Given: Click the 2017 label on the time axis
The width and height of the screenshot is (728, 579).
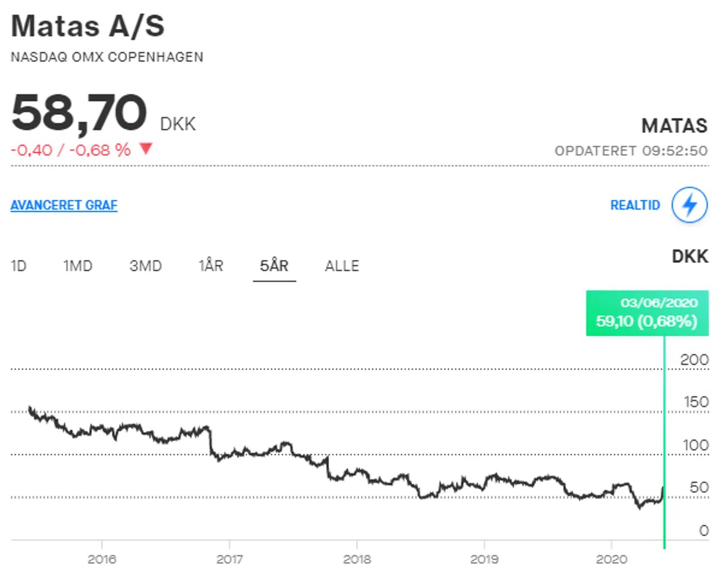Looking at the screenshot, I should (x=230, y=559).
